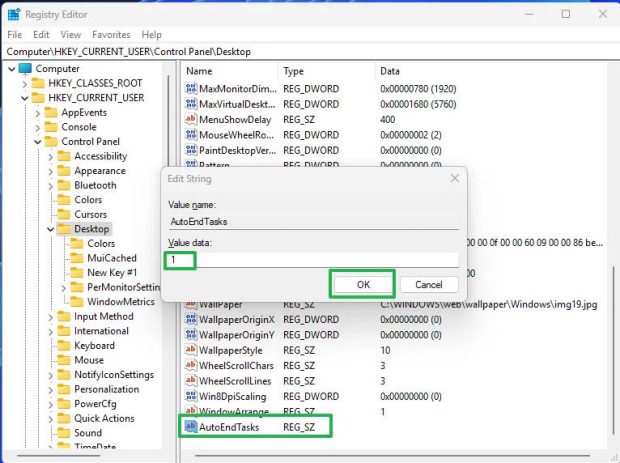620x463 pixels.
Task: Click the WheelScrollChars string icon
Action: tap(191, 365)
